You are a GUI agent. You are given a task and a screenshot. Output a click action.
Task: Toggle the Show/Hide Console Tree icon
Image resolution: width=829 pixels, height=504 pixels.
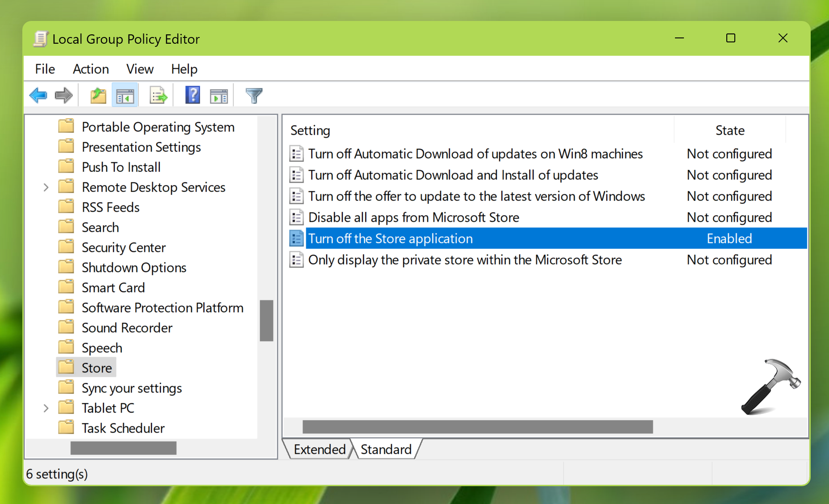click(125, 95)
